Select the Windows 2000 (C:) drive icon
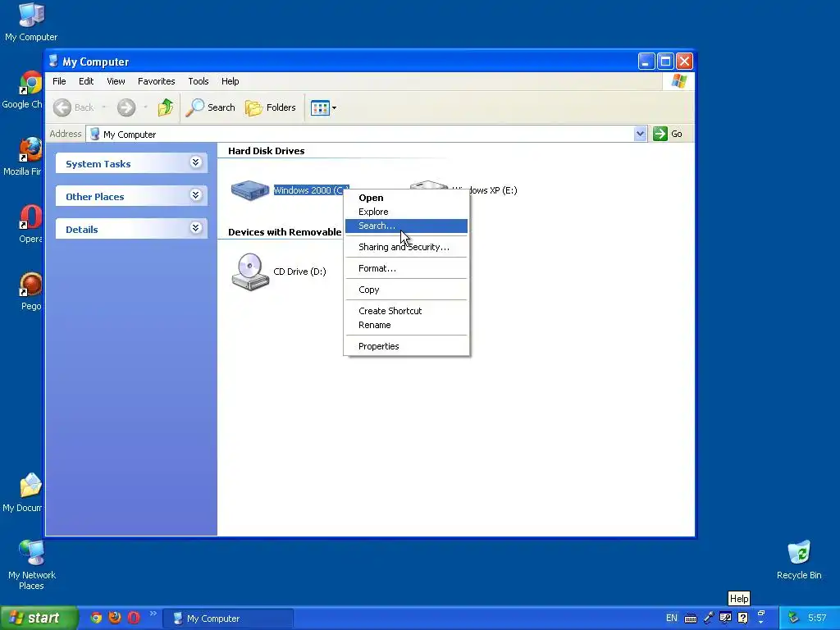Screen dimensions: 840x630 (x=249, y=190)
